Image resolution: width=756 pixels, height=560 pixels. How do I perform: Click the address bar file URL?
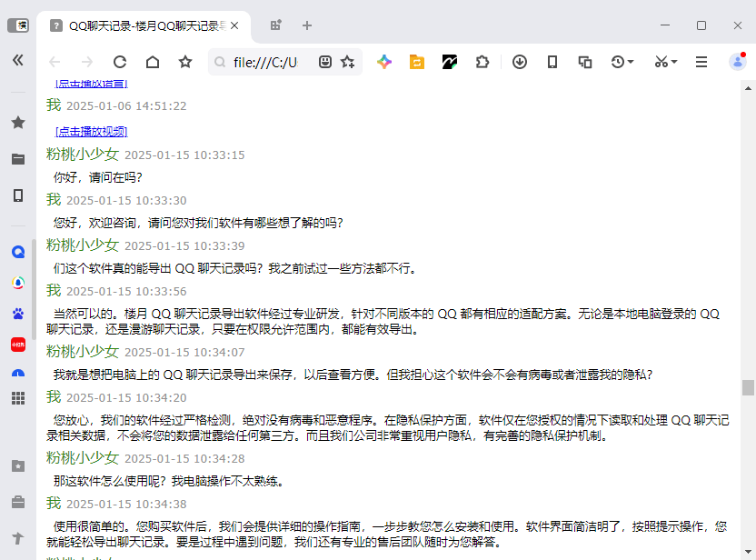click(265, 62)
